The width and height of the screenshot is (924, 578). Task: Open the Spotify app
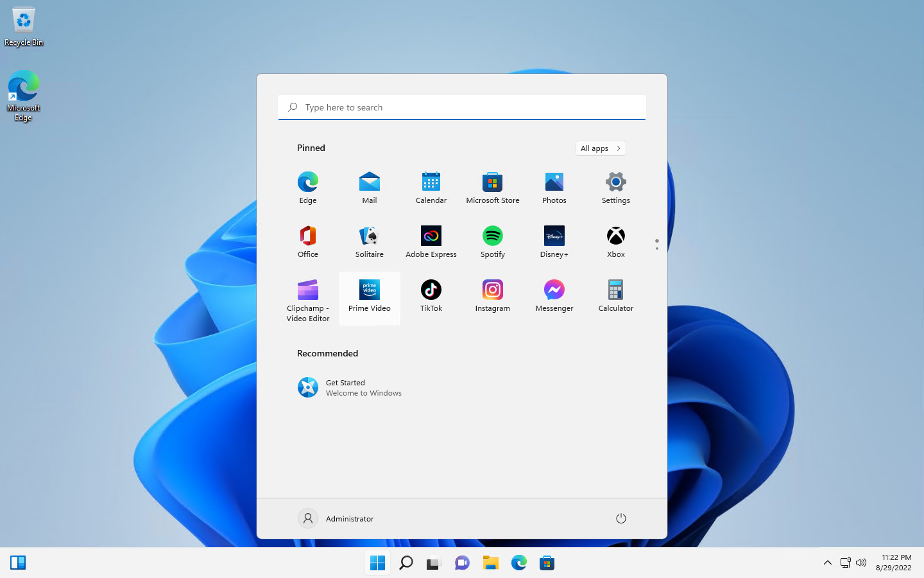coord(493,241)
